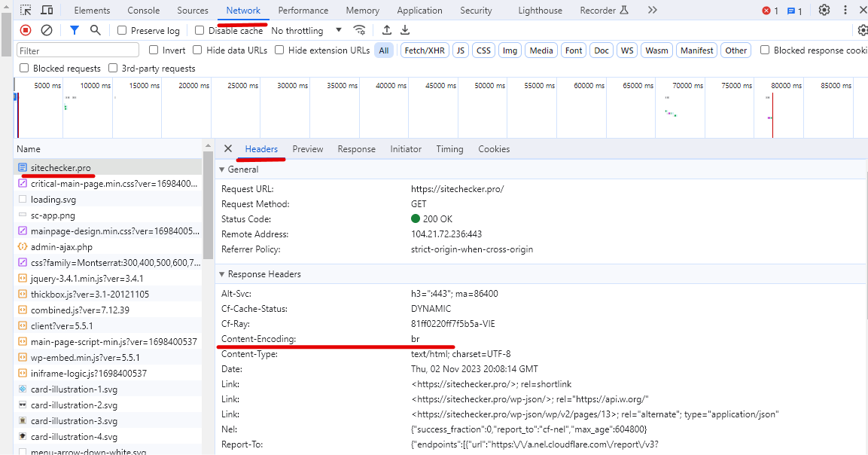Export HAR download icon
Screen dimensions: 868x455
[405, 30]
